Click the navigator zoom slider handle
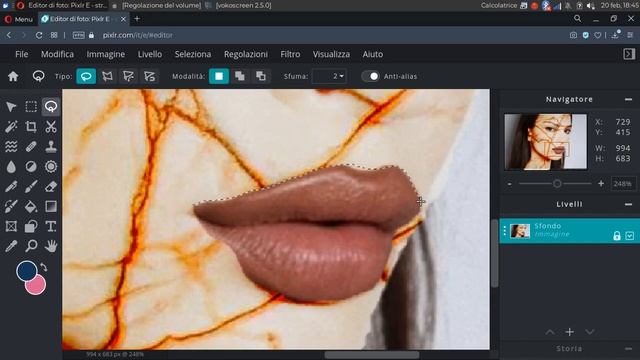Screen dimensions: 640x360 point(557,184)
